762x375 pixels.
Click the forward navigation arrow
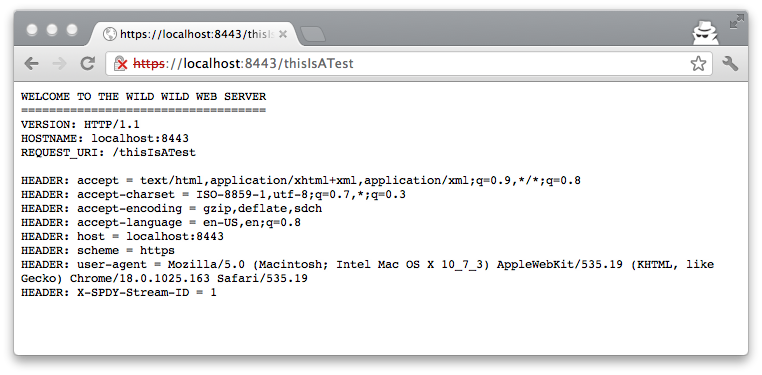tap(59, 64)
